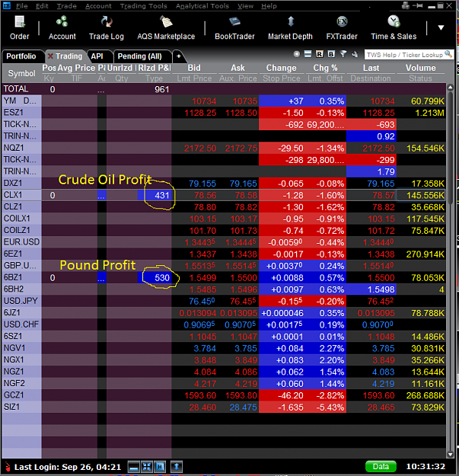Click the search magnifier in Ticker Lookup

coord(448,54)
